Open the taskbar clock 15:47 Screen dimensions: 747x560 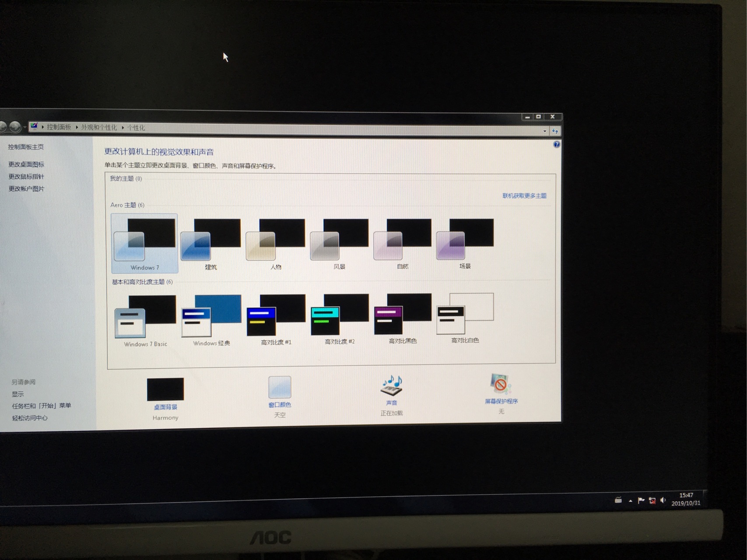686,499
